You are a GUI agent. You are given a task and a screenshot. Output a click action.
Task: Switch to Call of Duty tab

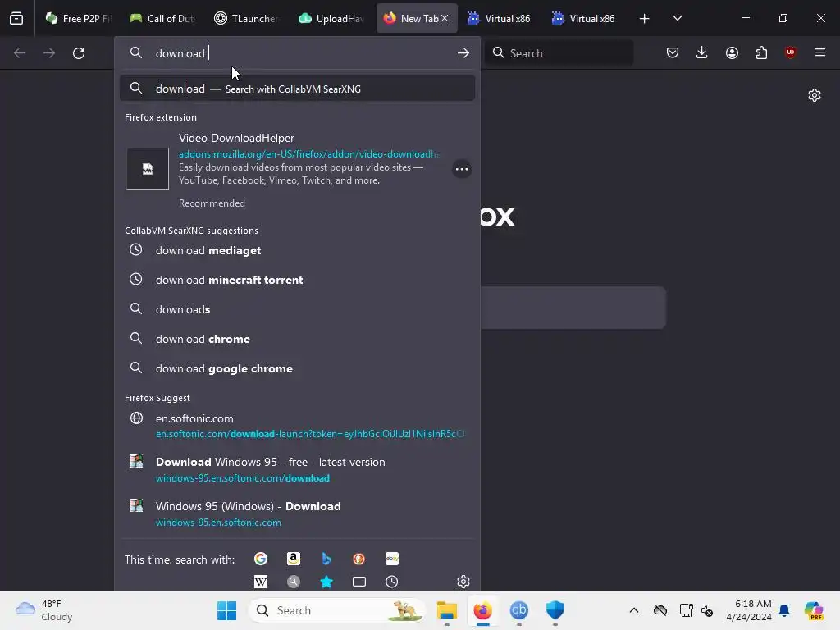click(x=163, y=18)
